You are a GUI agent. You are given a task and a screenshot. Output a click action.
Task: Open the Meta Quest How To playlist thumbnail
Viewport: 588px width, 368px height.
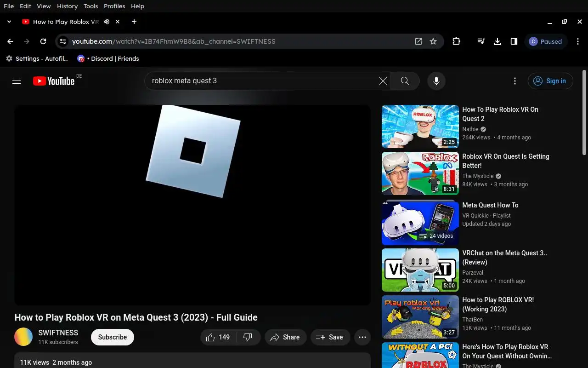pos(420,223)
